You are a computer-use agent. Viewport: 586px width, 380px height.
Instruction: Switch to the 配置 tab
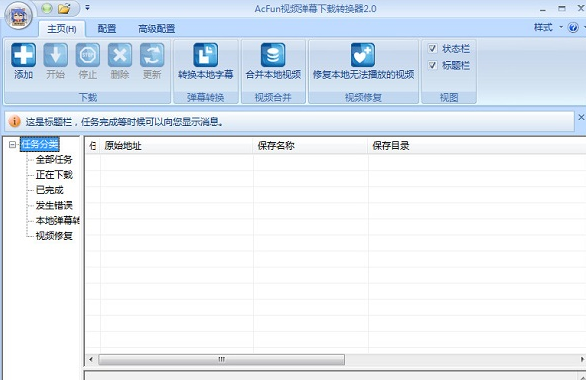click(x=107, y=28)
